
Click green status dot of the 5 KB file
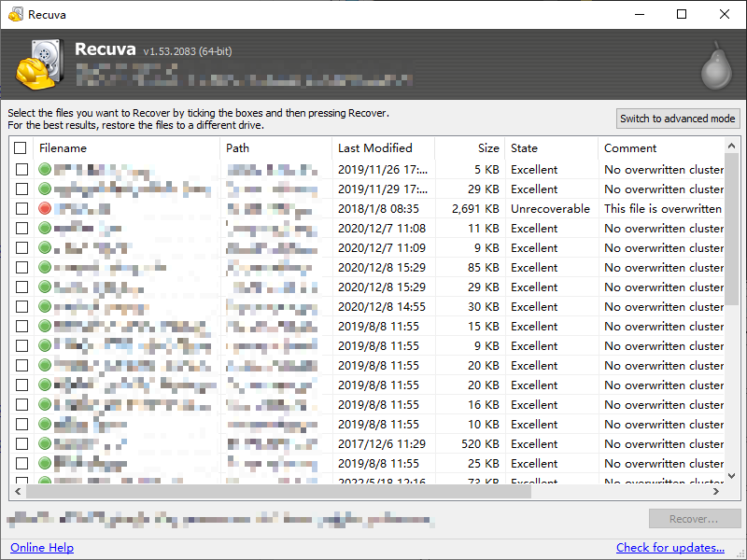(x=45, y=170)
